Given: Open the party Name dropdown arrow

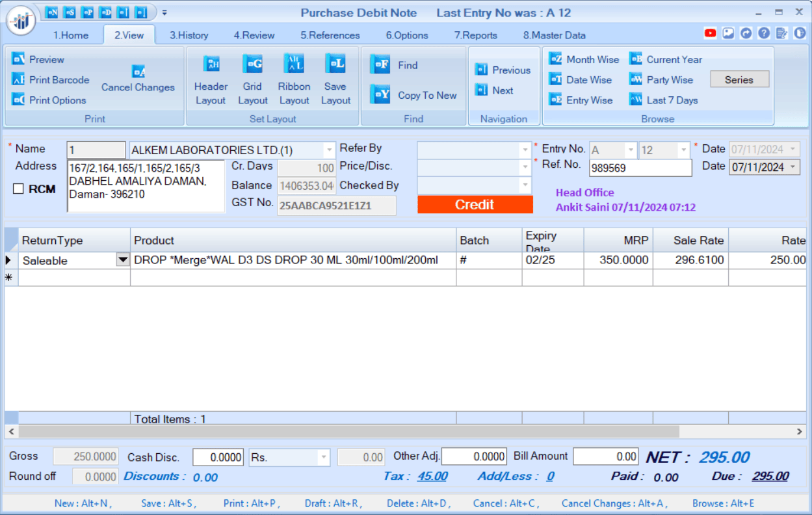Looking at the screenshot, I should (330, 150).
